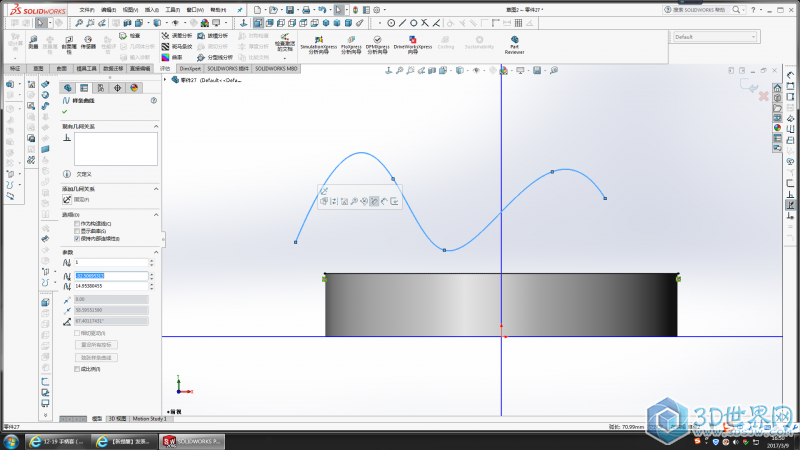Viewport: 800px width, 450px height.
Task: Open the 检查 (Check) tool
Action: click(x=130, y=36)
